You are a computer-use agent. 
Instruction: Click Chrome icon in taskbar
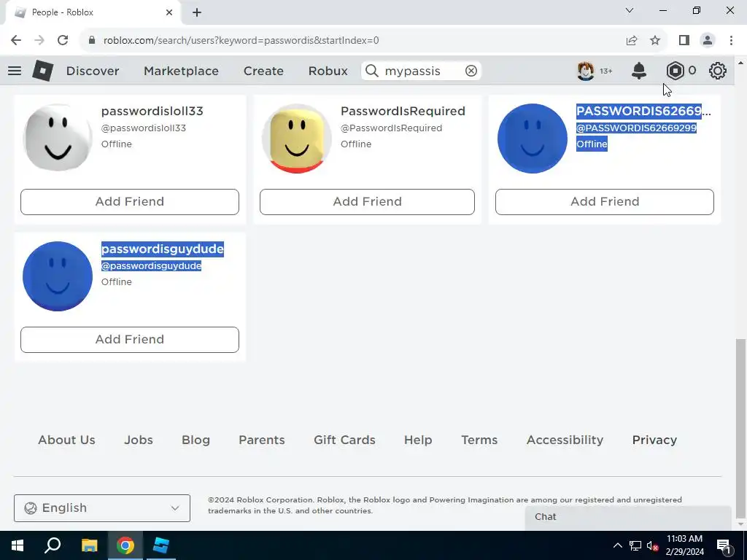(x=125, y=545)
